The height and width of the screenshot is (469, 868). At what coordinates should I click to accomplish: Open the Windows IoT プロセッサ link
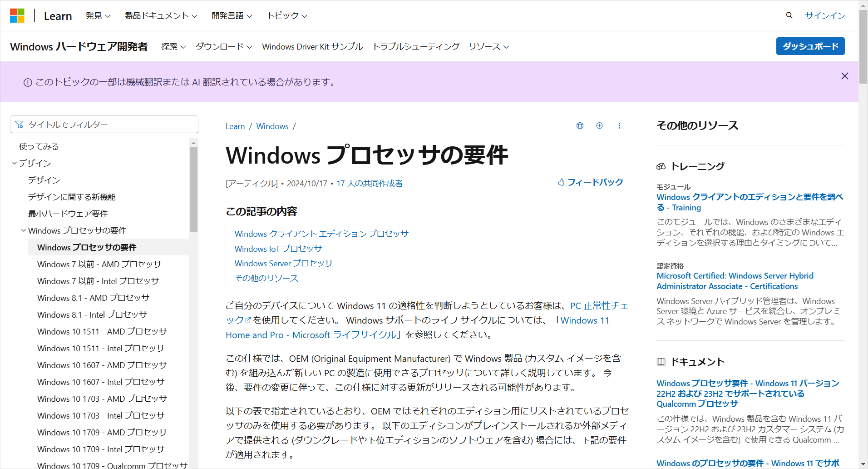click(x=278, y=249)
